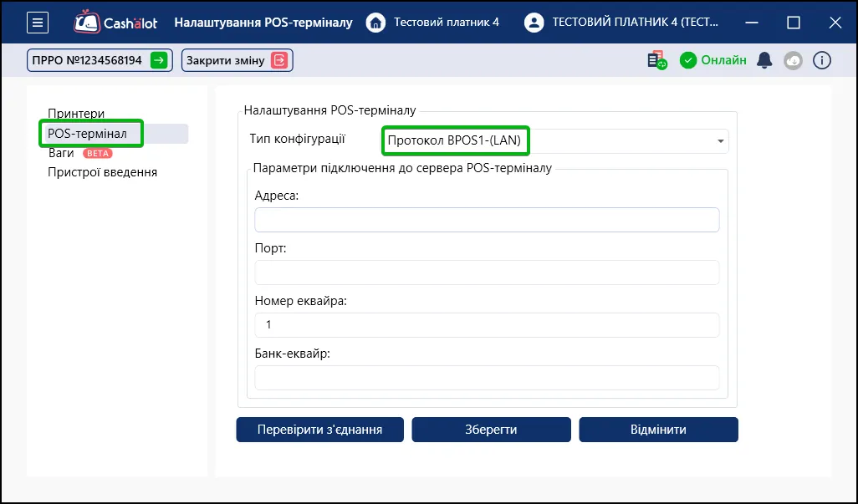This screenshot has height=504, width=858.
Task: Click Перевірити з'єднання button
Action: [x=320, y=430]
